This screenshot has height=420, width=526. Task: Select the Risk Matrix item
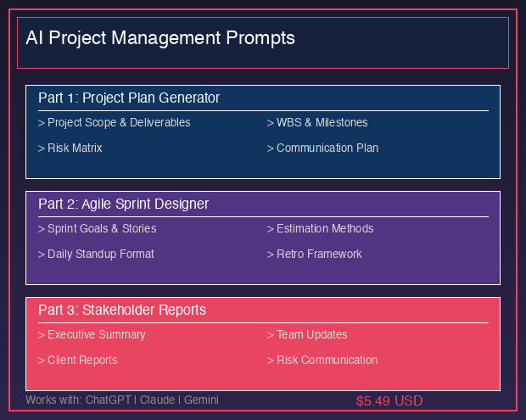pyautogui.click(x=70, y=148)
